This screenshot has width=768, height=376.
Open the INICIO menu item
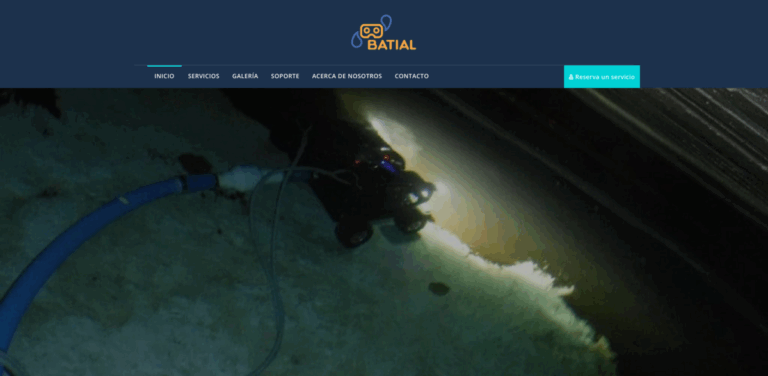(x=164, y=76)
